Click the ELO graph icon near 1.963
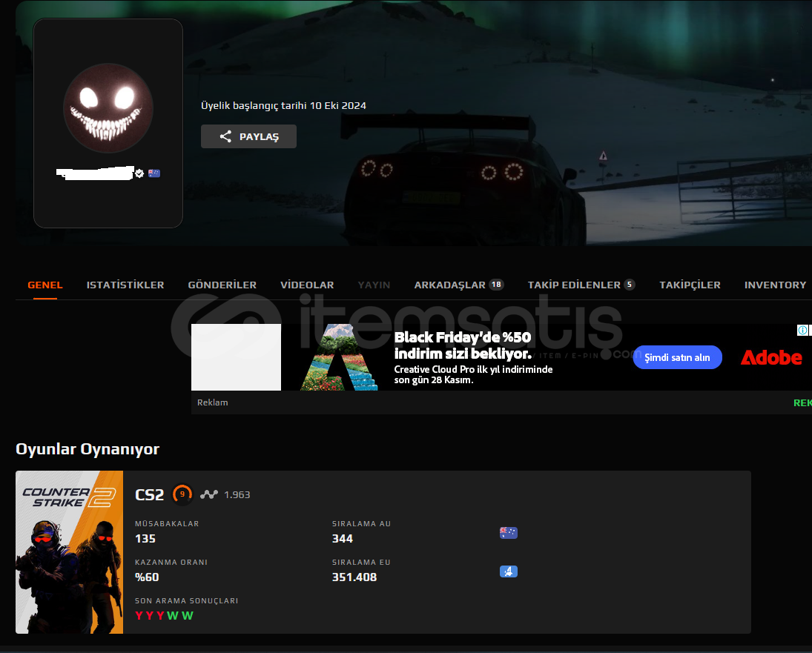This screenshot has width=812, height=653. [208, 494]
